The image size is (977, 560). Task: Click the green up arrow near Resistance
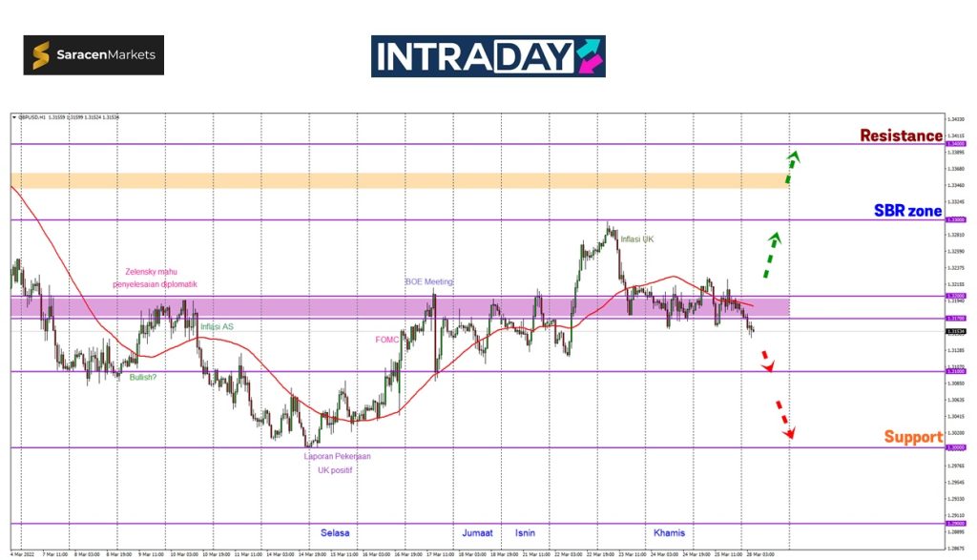792,166
